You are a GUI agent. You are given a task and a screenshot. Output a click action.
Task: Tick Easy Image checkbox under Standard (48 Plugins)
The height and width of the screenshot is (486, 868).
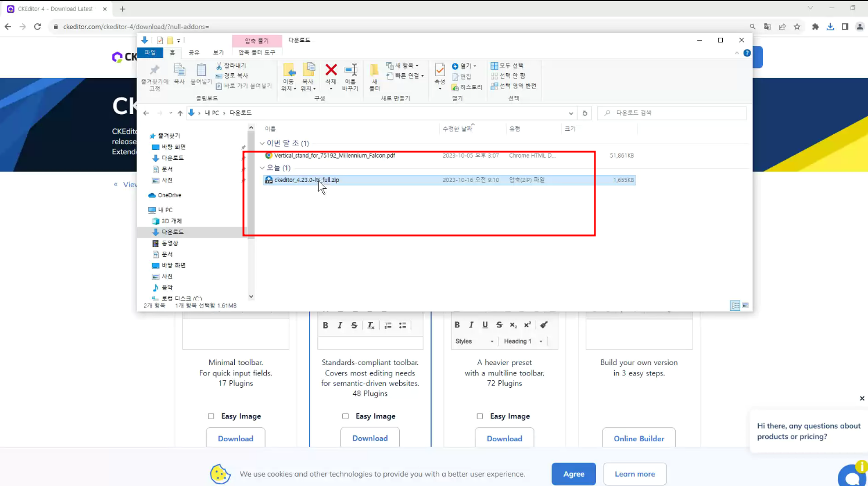345,416
